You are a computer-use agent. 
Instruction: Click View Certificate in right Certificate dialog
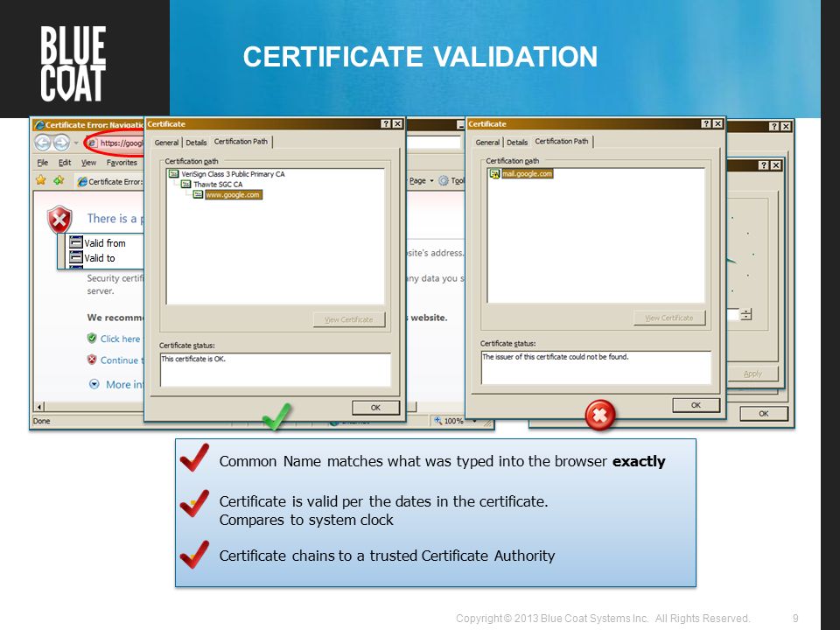click(669, 318)
